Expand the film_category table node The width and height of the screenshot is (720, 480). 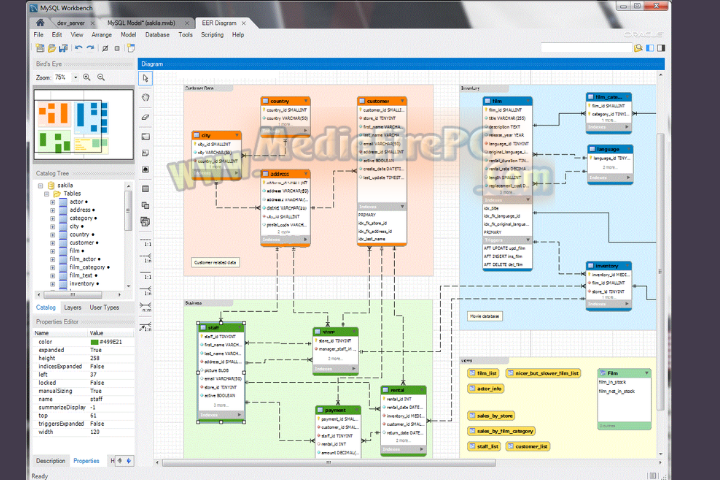pos(52,267)
